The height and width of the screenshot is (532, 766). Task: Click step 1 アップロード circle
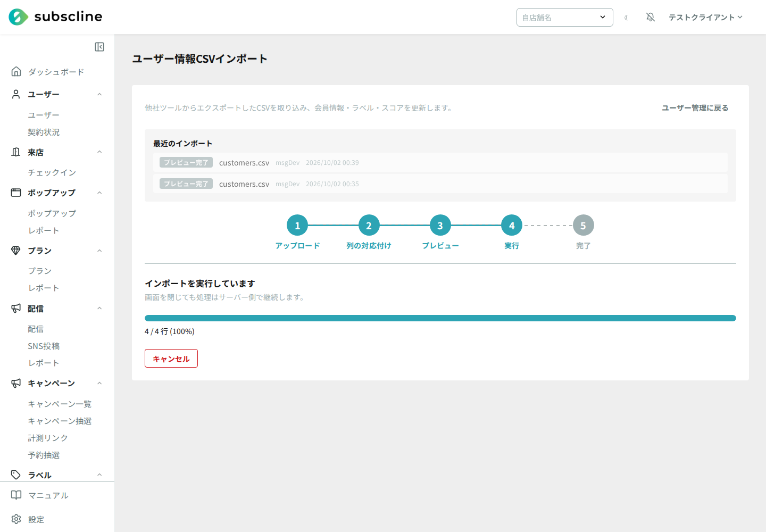(297, 226)
